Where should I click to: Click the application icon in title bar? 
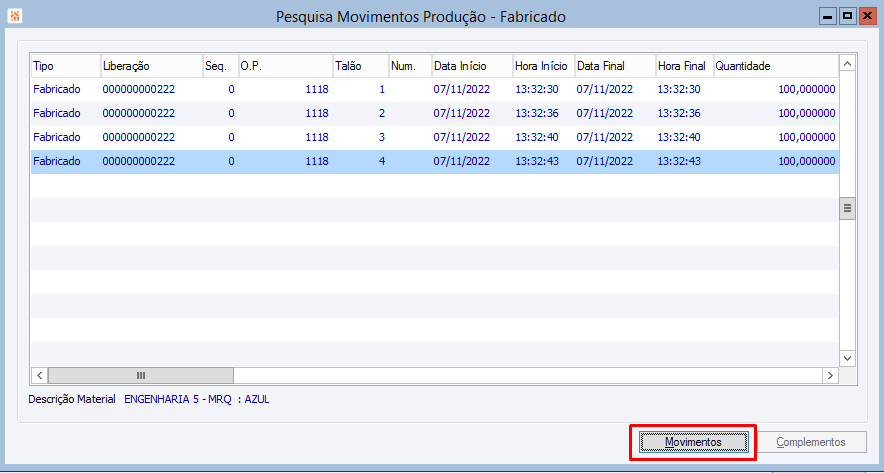[15, 16]
